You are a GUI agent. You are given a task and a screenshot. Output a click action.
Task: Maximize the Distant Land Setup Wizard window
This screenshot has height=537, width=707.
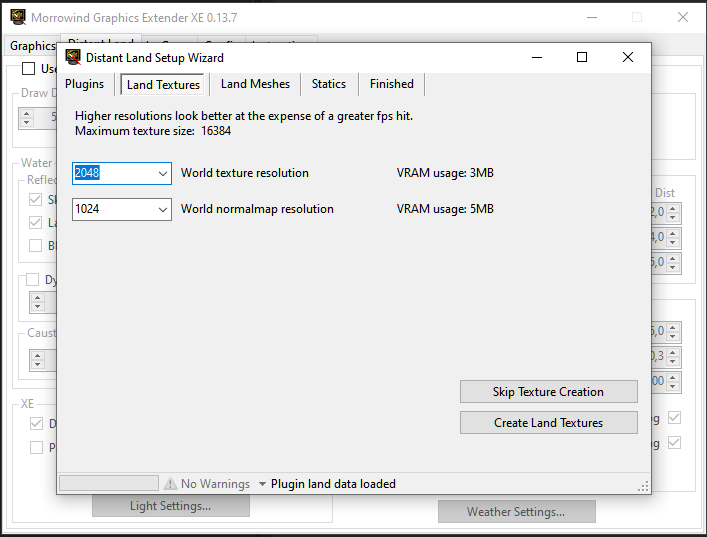coord(582,57)
